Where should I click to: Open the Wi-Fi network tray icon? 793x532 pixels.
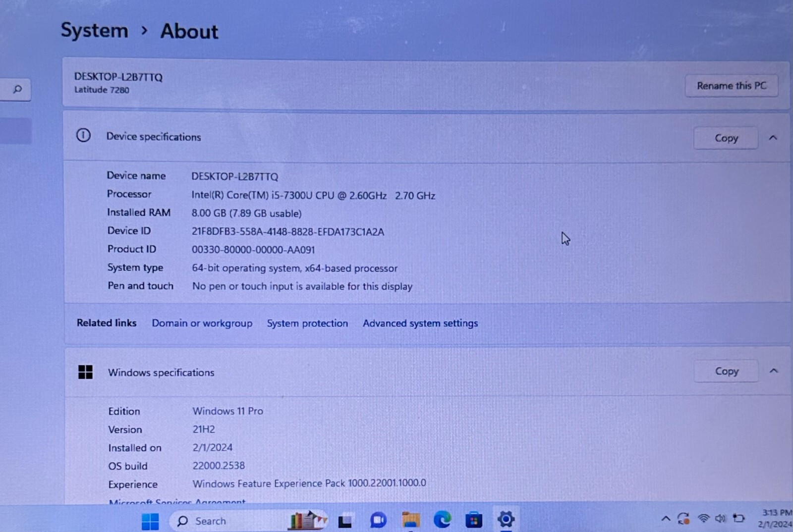pyautogui.click(x=703, y=519)
